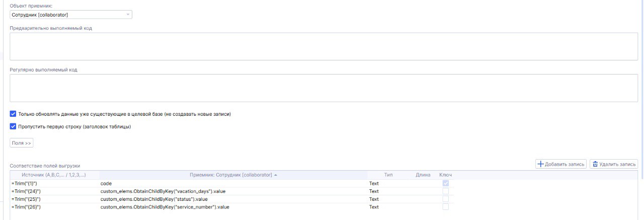Toggle the 'Пропустить первую строку' checkbox

[x=13, y=127]
